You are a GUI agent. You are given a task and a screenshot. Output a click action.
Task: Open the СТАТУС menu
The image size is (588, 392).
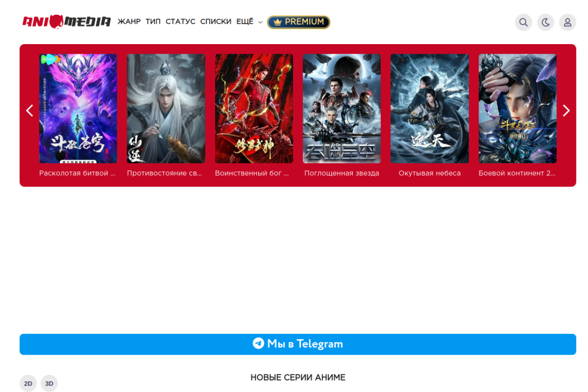[x=180, y=22]
